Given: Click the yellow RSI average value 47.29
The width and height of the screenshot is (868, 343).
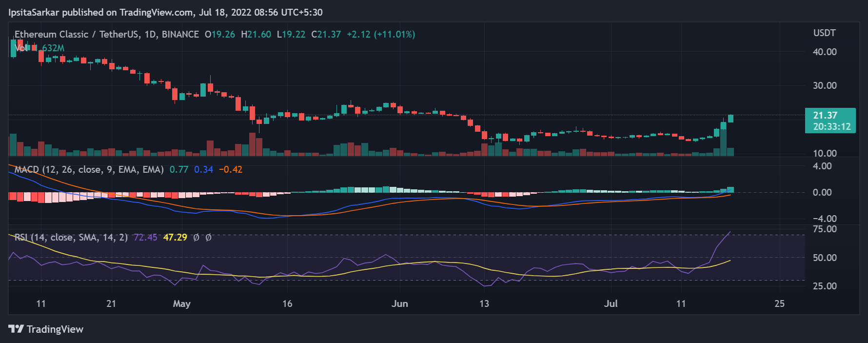Looking at the screenshot, I should (x=175, y=237).
